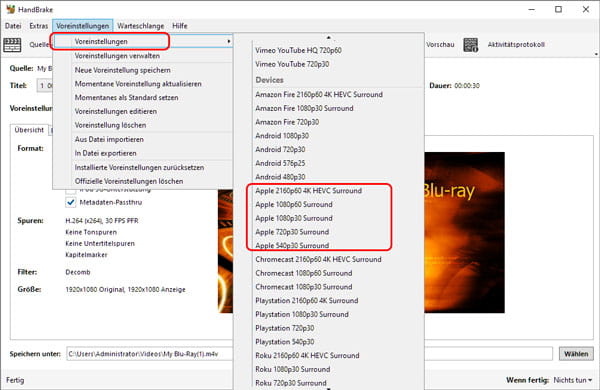Open the Extras menu
This screenshot has width=600, height=390.
coord(39,26)
